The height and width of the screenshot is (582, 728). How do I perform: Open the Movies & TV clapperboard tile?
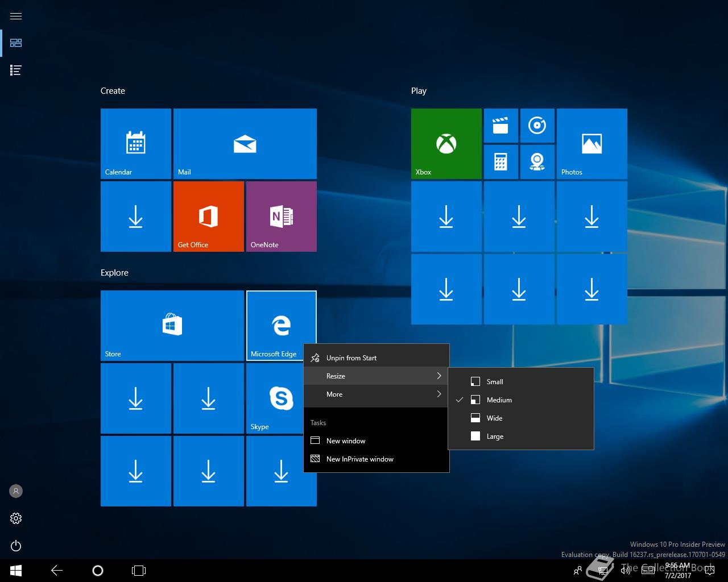pyautogui.click(x=501, y=126)
